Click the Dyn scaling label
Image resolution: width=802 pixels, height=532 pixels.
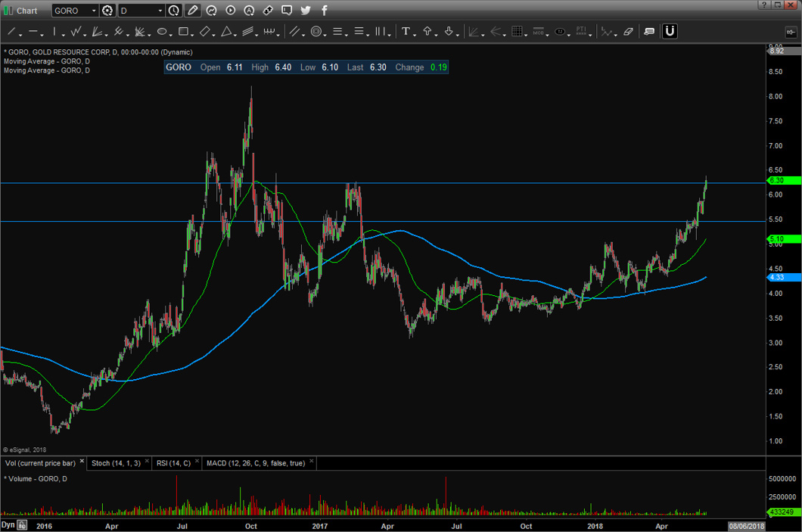coord(8,525)
